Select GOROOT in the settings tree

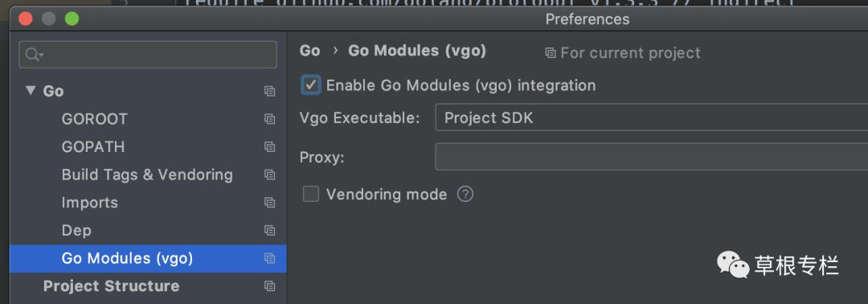[x=95, y=119]
